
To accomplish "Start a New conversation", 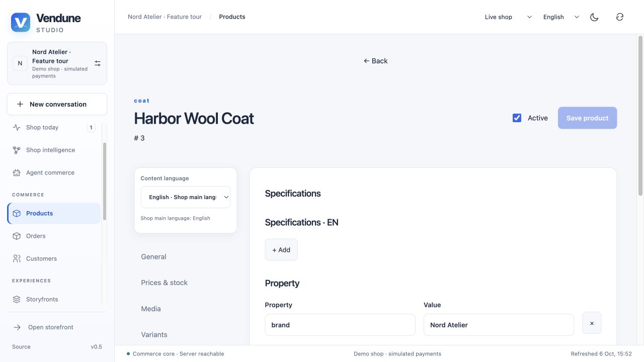I will [57, 104].
